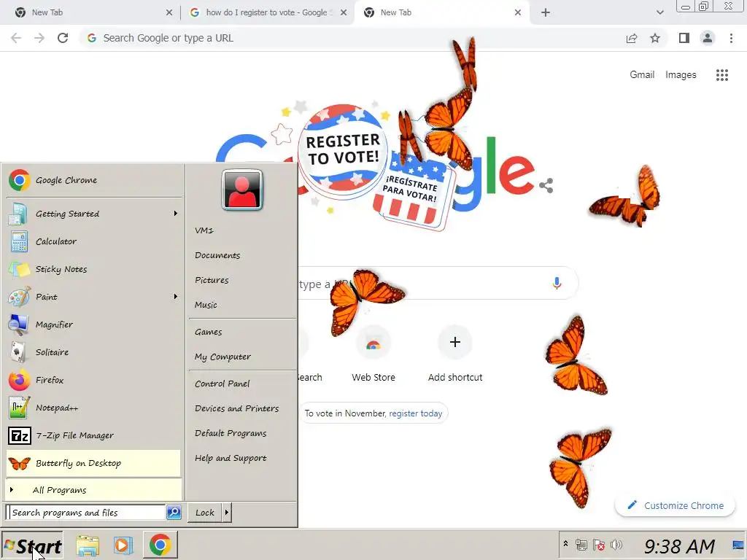Expand All Programs list
747x560 pixels.
pos(94,490)
